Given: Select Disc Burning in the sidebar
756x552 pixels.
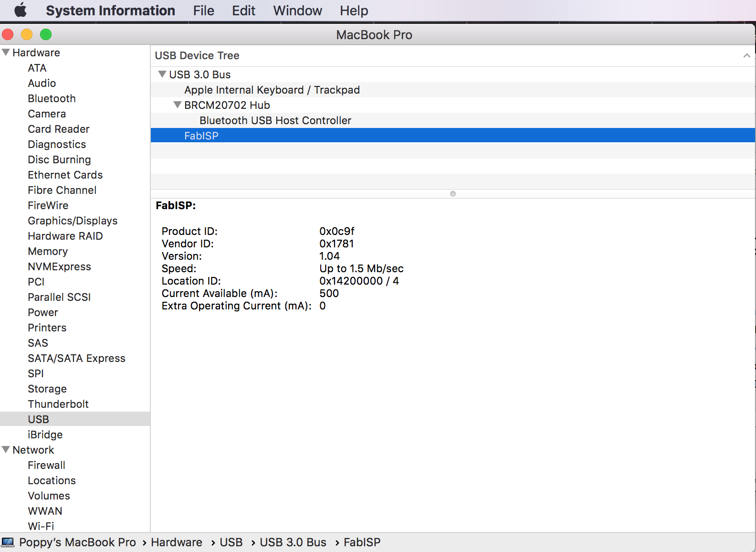Looking at the screenshot, I should point(59,159).
